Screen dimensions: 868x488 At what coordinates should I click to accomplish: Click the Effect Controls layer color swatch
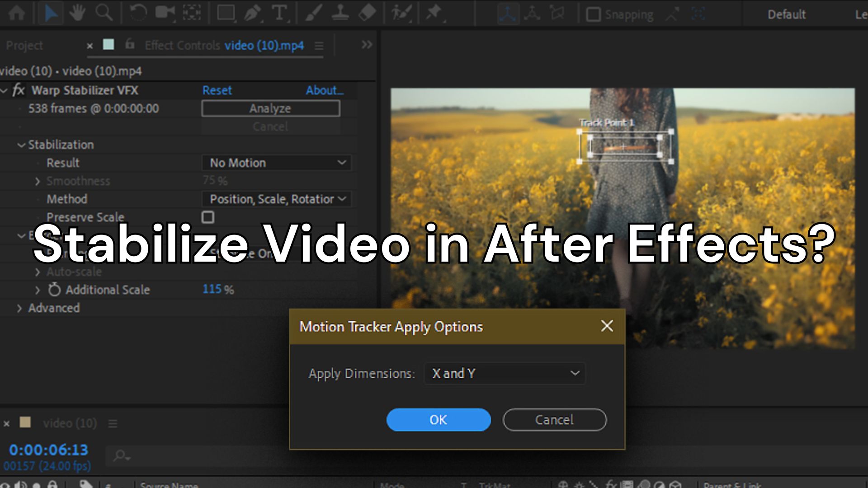[x=108, y=44]
